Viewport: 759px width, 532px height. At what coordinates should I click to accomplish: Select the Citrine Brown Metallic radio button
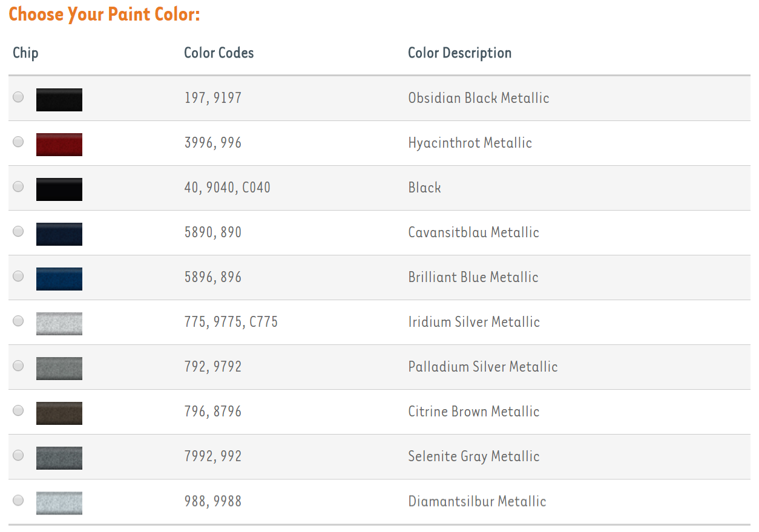pyautogui.click(x=19, y=410)
